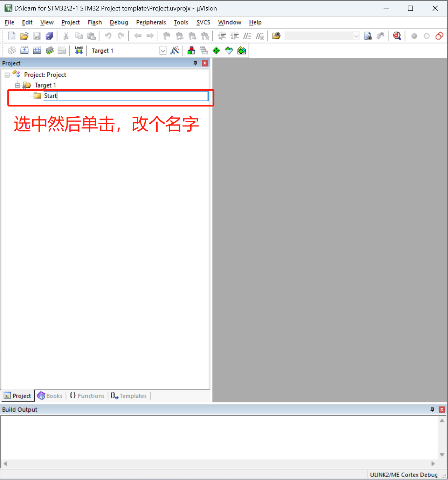
Task: Build target files with the Build icon
Action: pyautogui.click(x=24, y=50)
